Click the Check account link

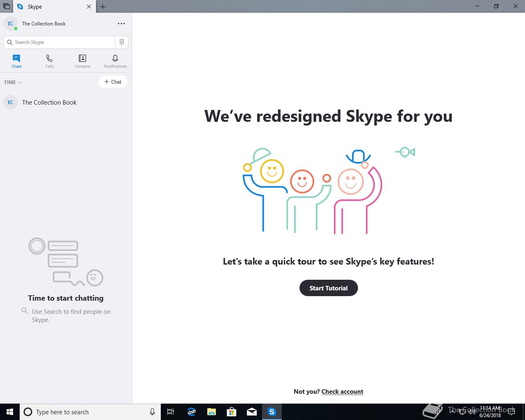pos(342,392)
